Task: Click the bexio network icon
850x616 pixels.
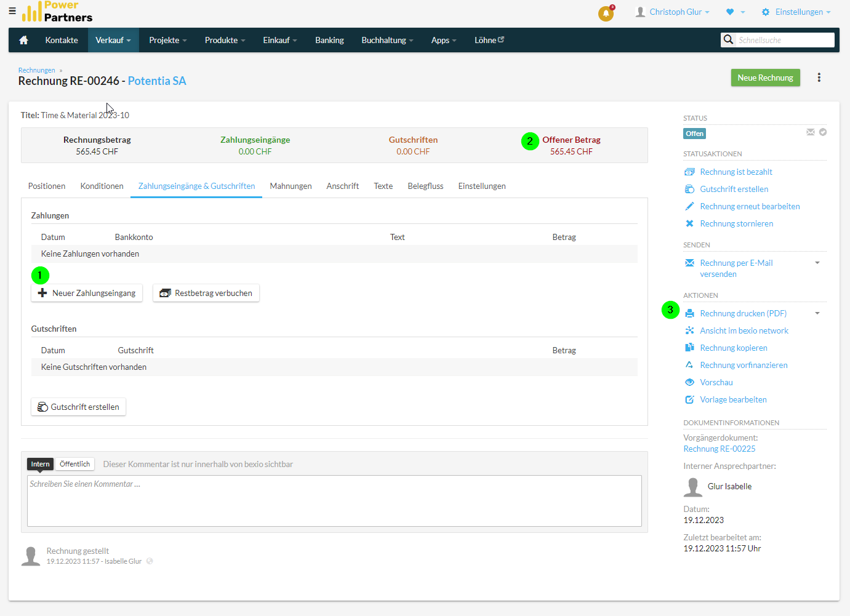Action: tap(690, 330)
